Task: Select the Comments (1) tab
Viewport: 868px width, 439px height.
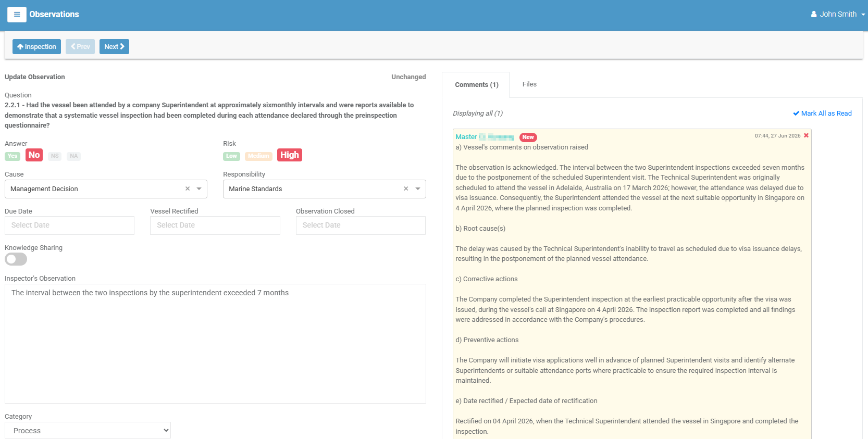Action: point(476,85)
